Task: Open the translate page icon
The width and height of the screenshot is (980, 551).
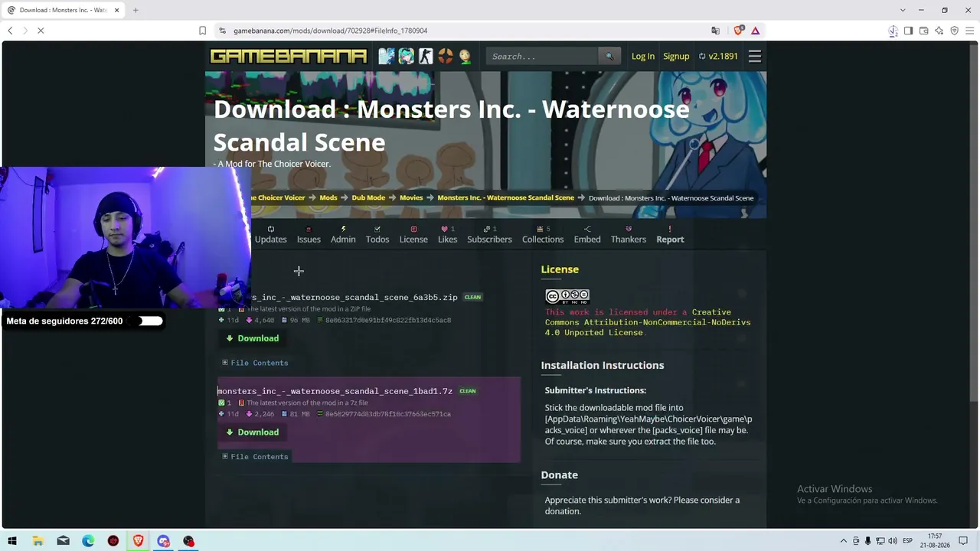Action: tap(715, 31)
